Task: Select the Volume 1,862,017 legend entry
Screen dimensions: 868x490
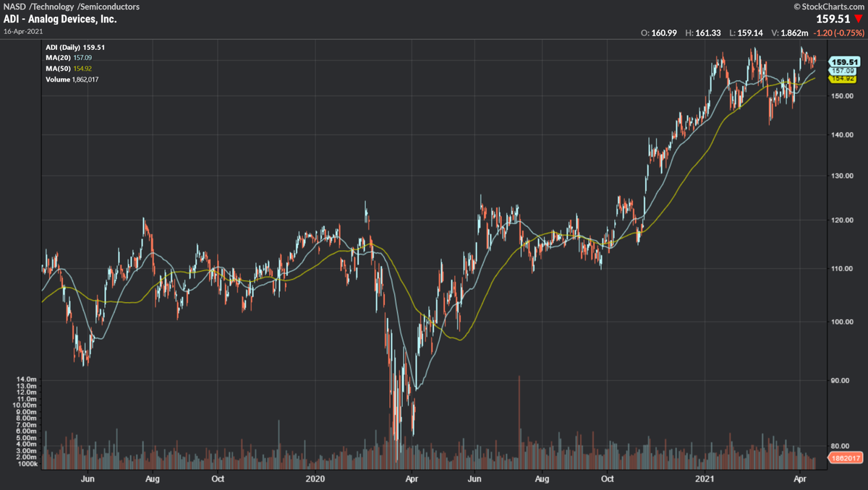Action: 72,79
